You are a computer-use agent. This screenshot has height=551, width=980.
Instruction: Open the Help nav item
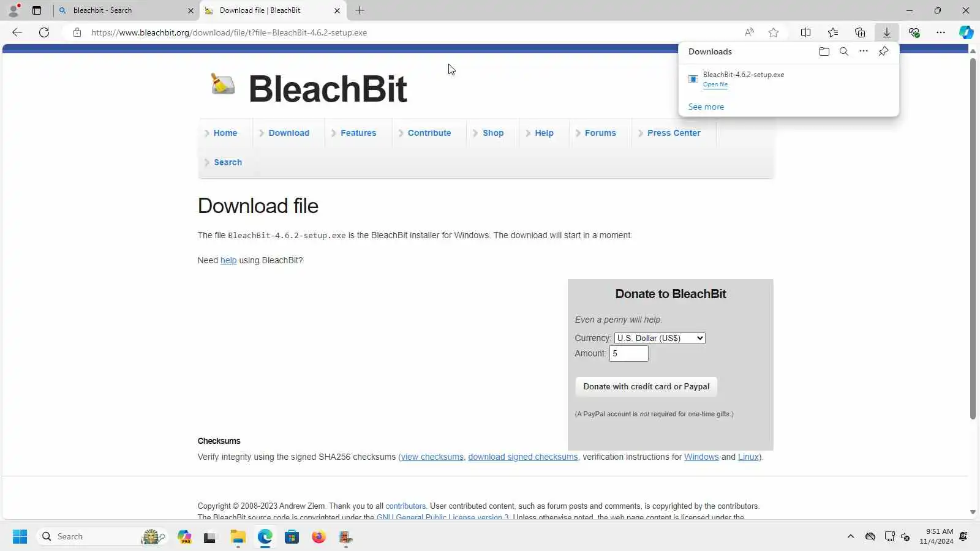[x=544, y=133]
